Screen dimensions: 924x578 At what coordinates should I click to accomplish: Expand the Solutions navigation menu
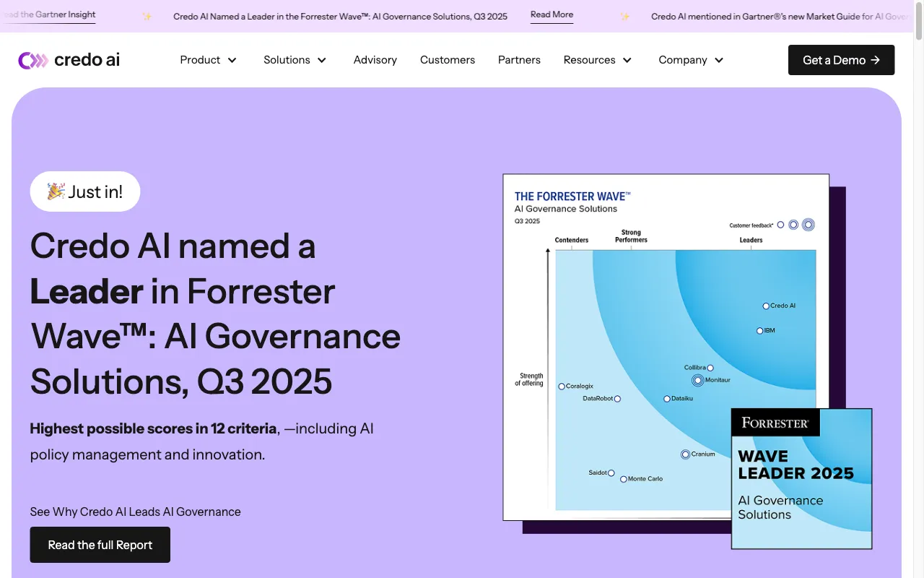click(295, 60)
